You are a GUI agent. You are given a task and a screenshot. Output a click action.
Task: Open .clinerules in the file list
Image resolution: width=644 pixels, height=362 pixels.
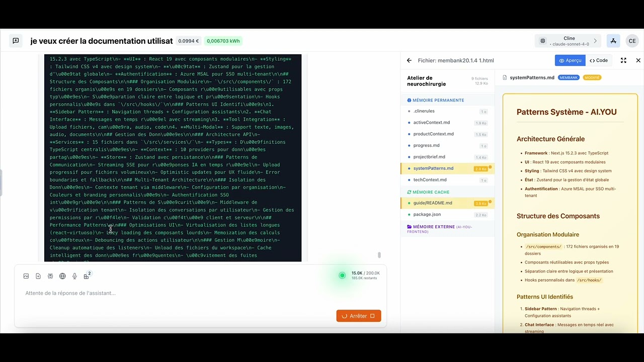click(x=447, y=111)
